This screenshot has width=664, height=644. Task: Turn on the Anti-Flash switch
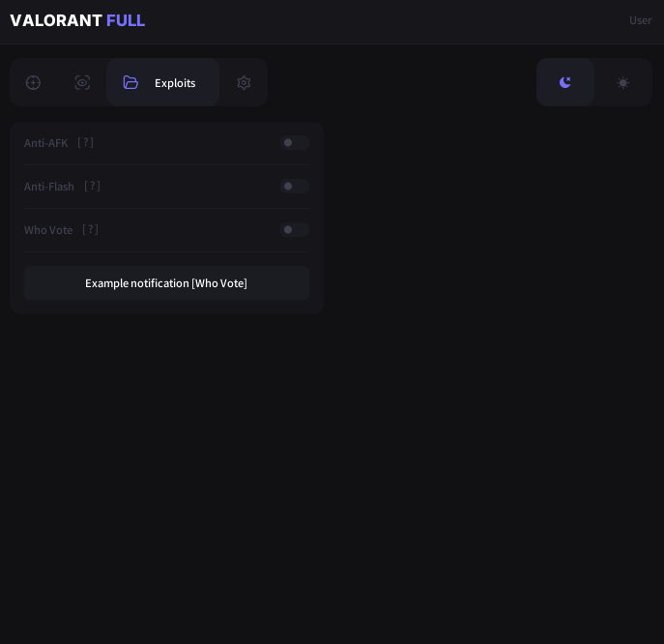pos(294,187)
